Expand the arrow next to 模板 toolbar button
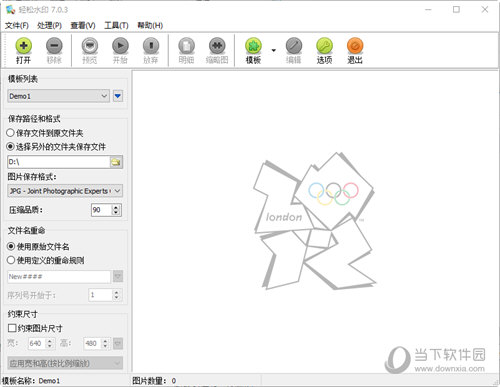 point(274,50)
